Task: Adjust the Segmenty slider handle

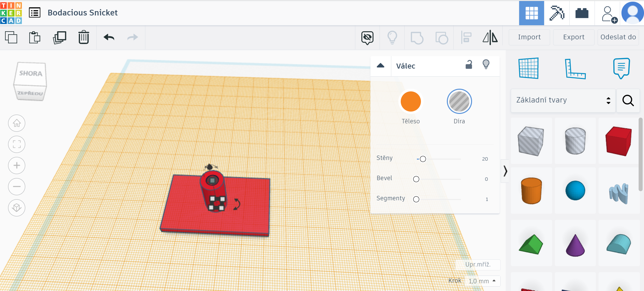Action: [x=416, y=199]
